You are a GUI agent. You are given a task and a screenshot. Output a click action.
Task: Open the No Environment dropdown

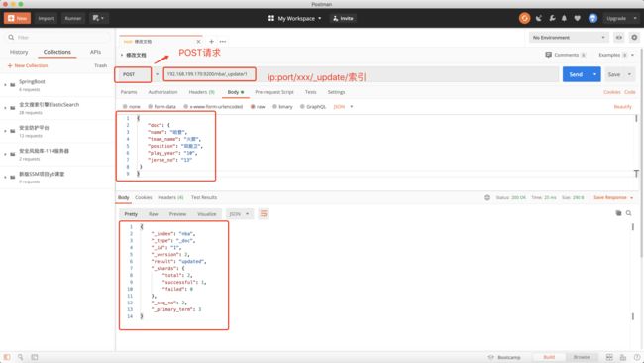click(569, 38)
